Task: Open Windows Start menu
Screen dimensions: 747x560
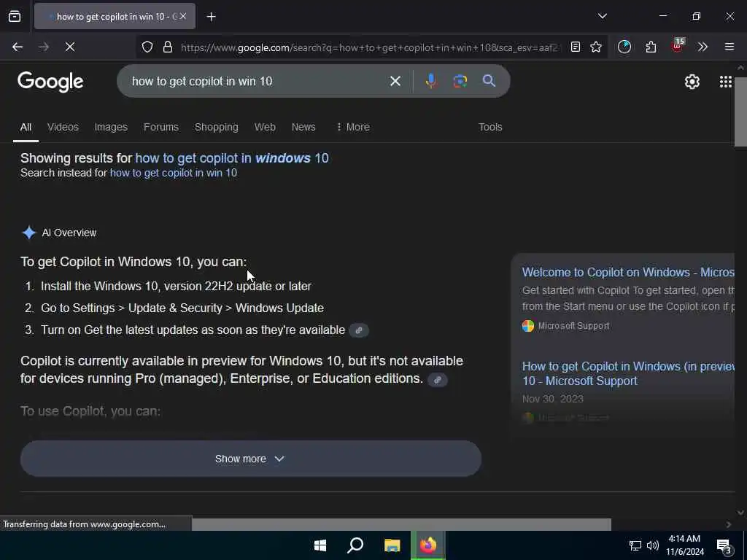Action: point(320,545)
